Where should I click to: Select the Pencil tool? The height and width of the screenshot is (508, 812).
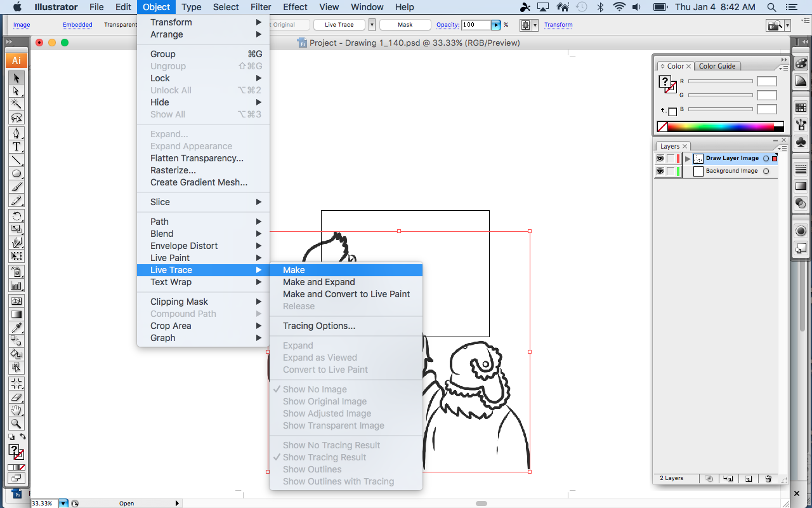point(16,200)
